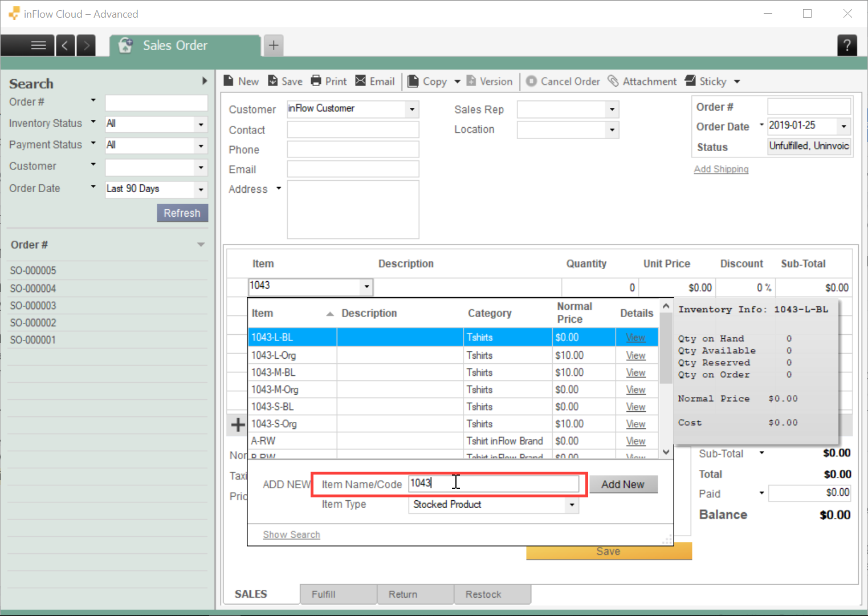Go forward with the right arrow
The width and height of the screenshot is (868, 616).
[x=86, y=45]
